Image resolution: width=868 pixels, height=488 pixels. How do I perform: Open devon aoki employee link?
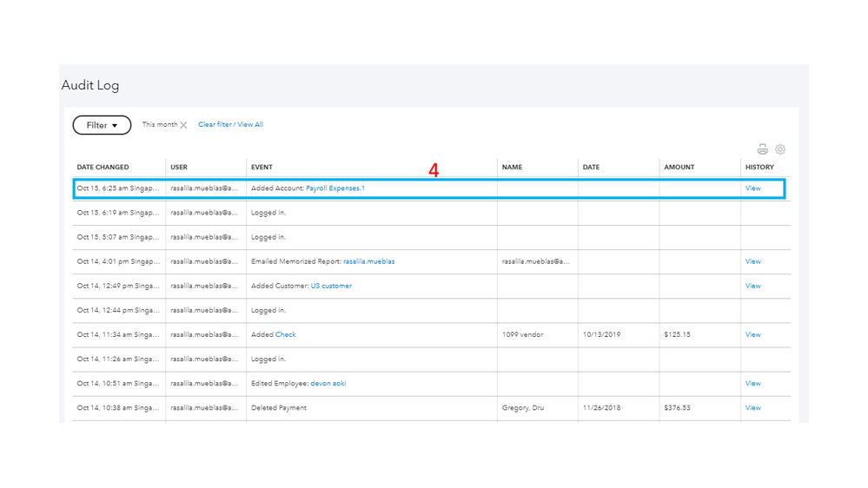(x=328, y=383)
